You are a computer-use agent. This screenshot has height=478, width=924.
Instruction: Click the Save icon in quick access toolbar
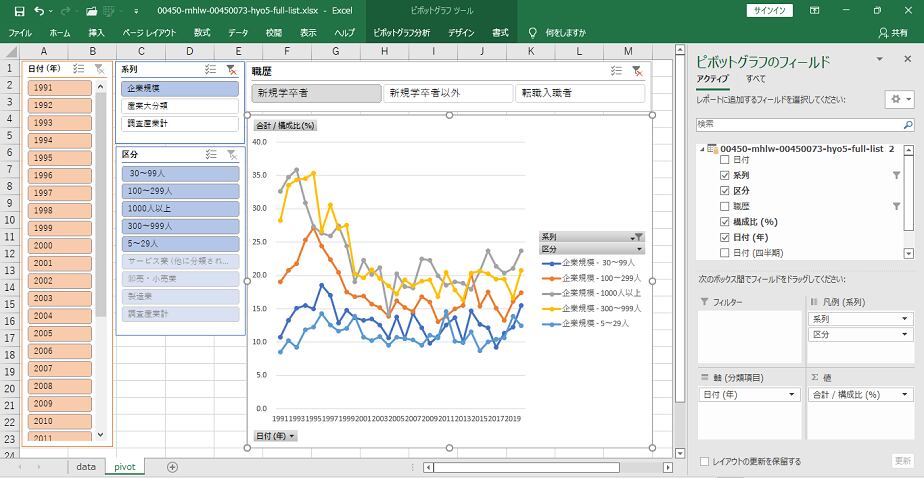pos(13,10)
